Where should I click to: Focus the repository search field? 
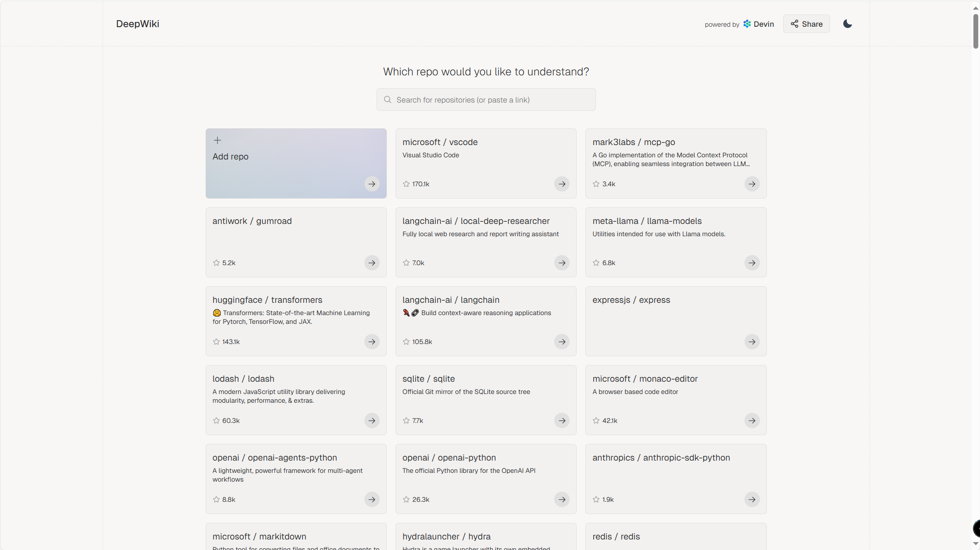pyautogui.click(x=486, y=99)
